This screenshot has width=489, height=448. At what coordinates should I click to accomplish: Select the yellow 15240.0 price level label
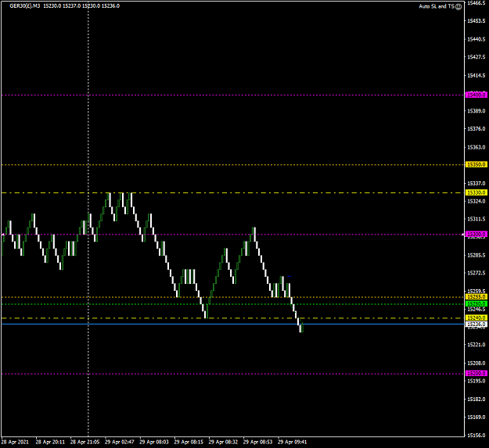coord(476,317)
